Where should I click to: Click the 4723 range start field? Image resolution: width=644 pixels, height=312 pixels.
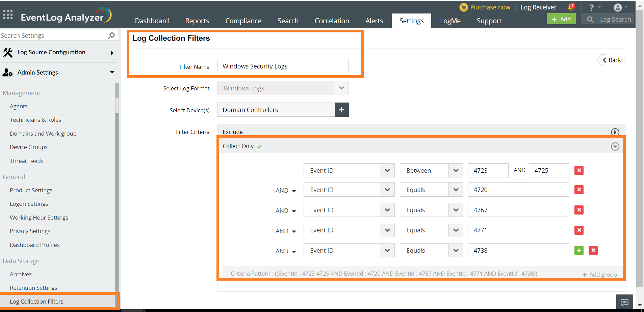(x=488, y=170)
